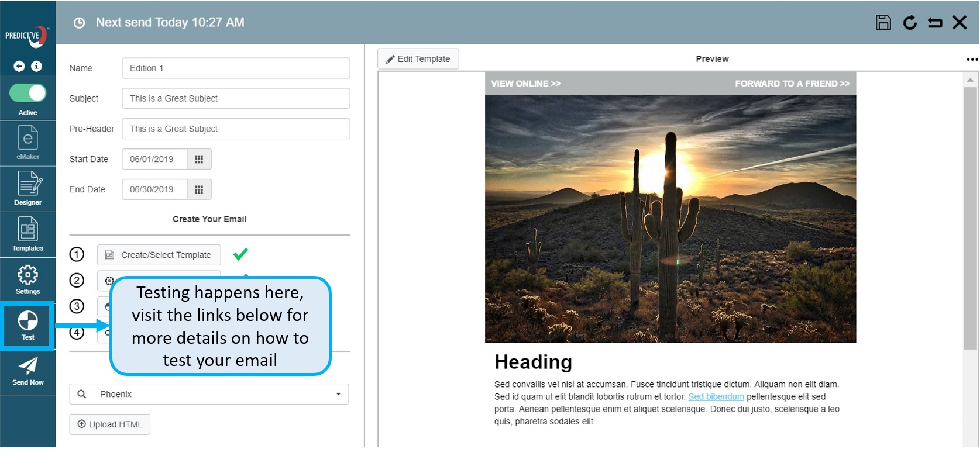The height and width of the screenshot is (449, 980).
Task: Click Create/Select Template button
Action: (159, 255)
